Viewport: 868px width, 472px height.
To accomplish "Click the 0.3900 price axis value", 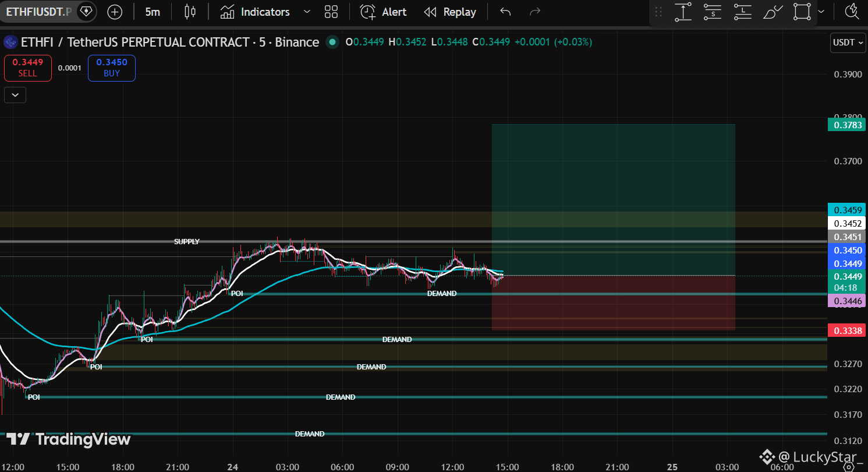I will (x=848, y=75).
